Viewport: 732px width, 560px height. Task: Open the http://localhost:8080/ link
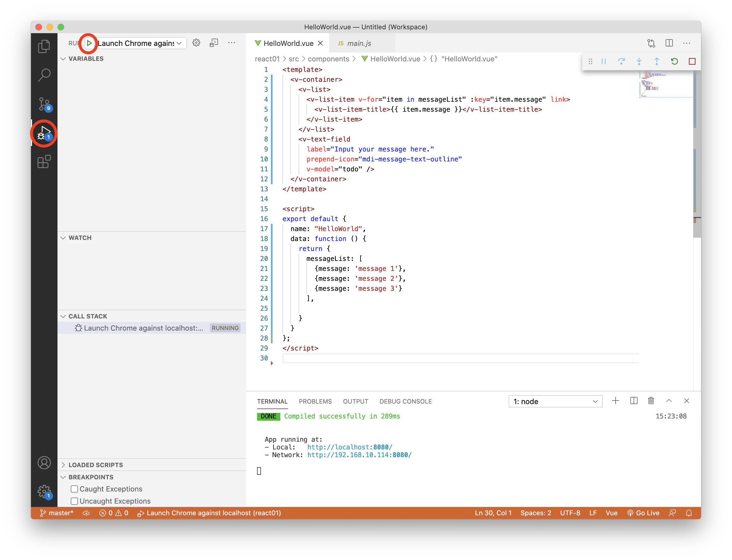(350, 447)
